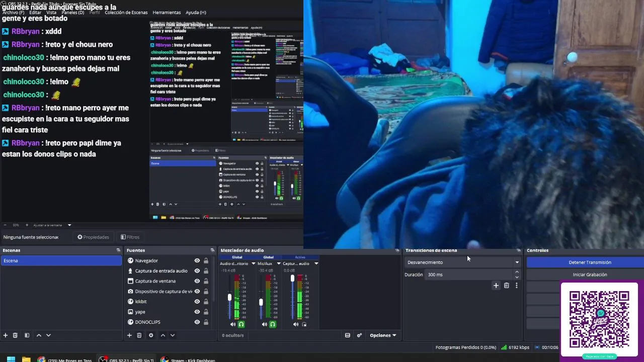644x362 pixels.
Task: Undock the Escenas panel
Action: (x=118, y=250)
